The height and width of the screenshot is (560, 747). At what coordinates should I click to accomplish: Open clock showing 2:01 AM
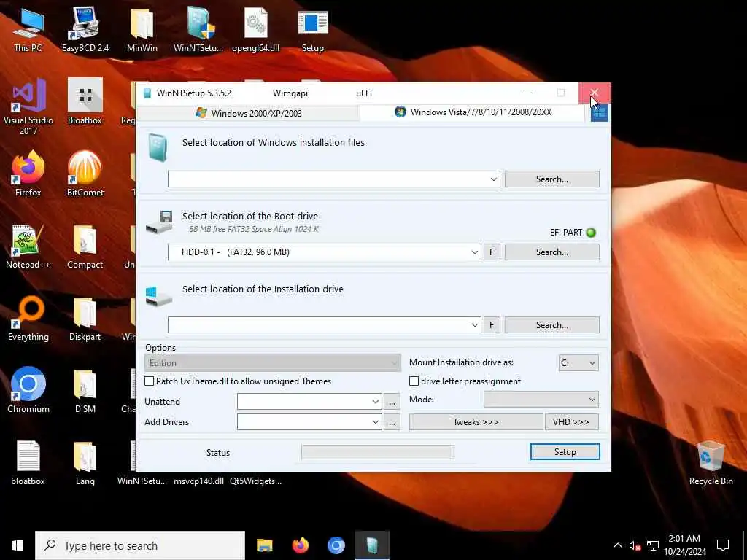[x=684, y=545]
